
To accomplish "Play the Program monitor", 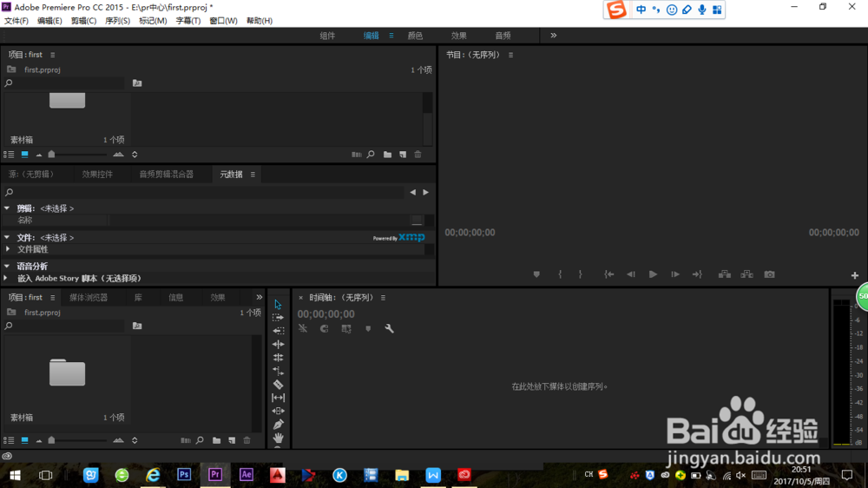I will coord(654,274).
